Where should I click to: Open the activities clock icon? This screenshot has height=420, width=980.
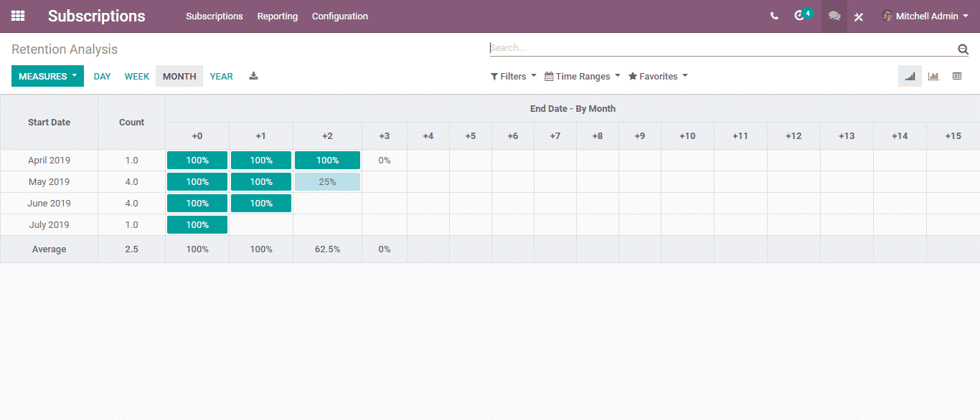pyautogui.click(x=800, y=16)
